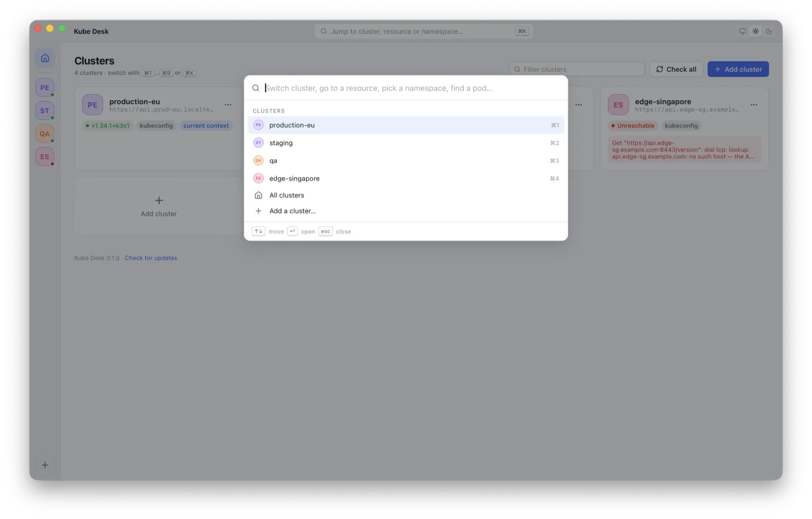The width and height of the screenshot is (812, 519).
Task: Click the home icon beside All clusters
Action: tap(258, 195)
